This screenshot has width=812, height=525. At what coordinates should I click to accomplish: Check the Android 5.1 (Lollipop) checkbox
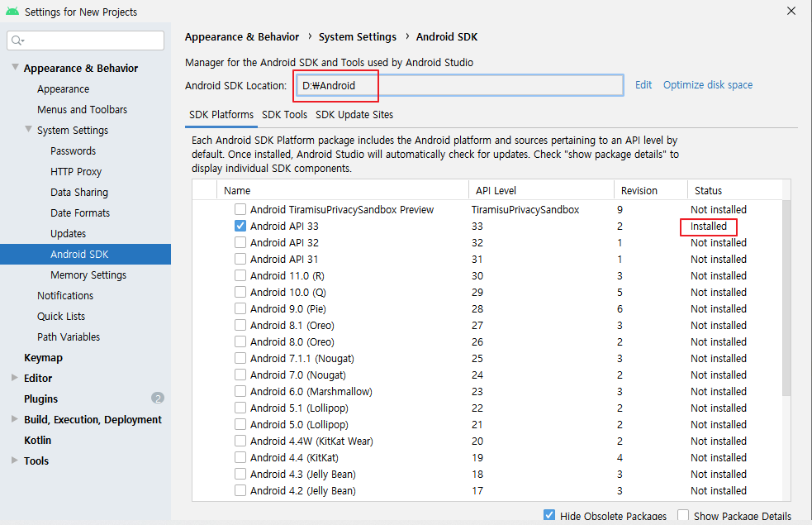[240, 408]
